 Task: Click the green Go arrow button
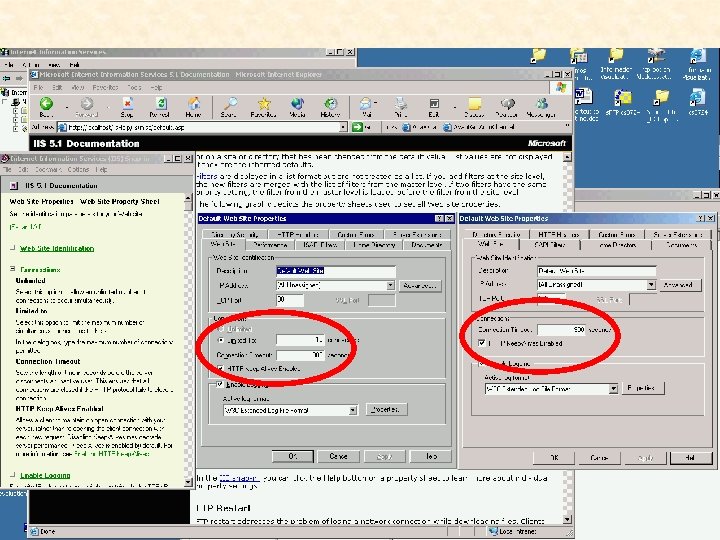(357, 127)
